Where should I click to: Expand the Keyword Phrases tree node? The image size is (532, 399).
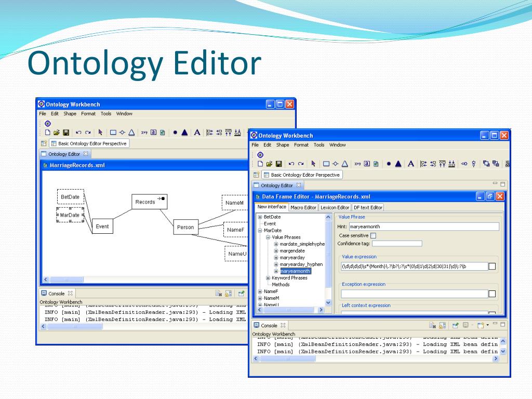click(x=268, y=278)
